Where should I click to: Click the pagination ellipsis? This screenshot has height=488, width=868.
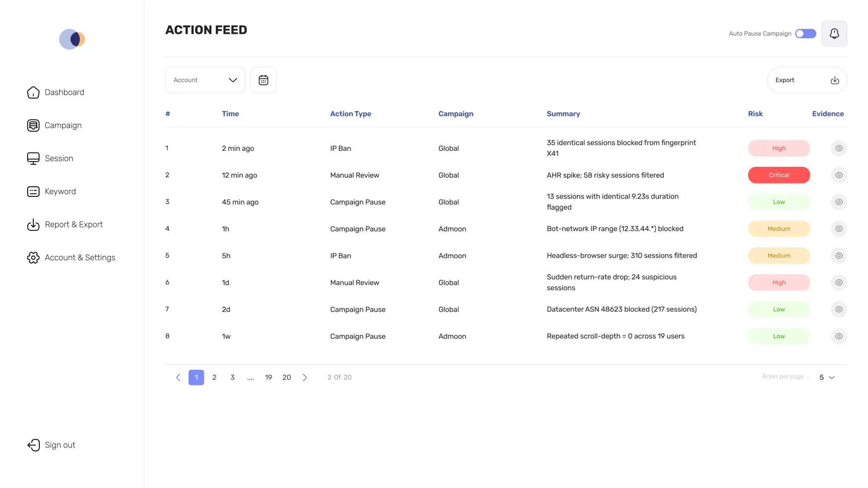(250, 378)
